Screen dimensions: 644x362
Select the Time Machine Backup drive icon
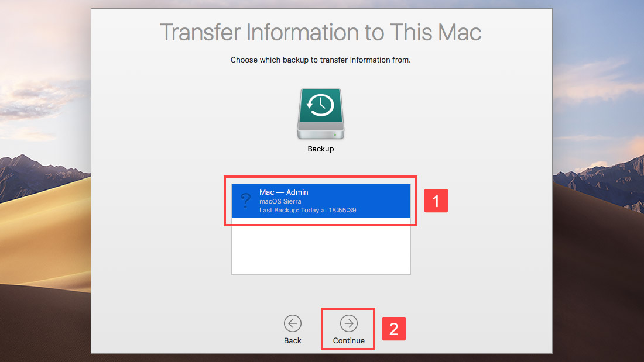(321, 114)
